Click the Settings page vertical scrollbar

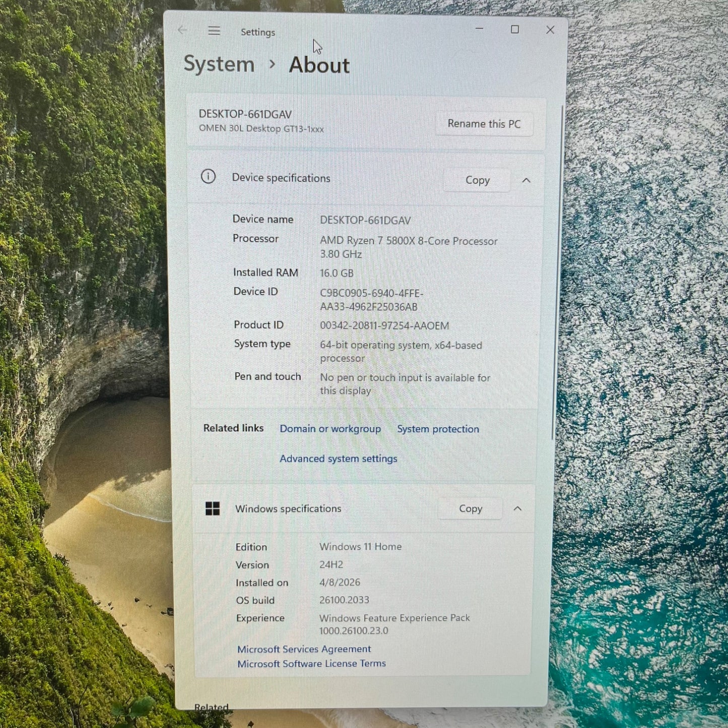point(558,272)
